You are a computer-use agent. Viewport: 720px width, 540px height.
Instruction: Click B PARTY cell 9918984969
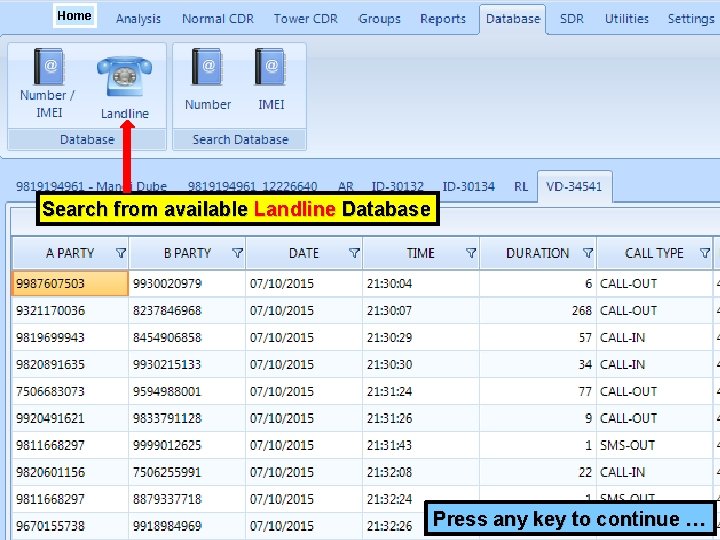coord(187,526)
